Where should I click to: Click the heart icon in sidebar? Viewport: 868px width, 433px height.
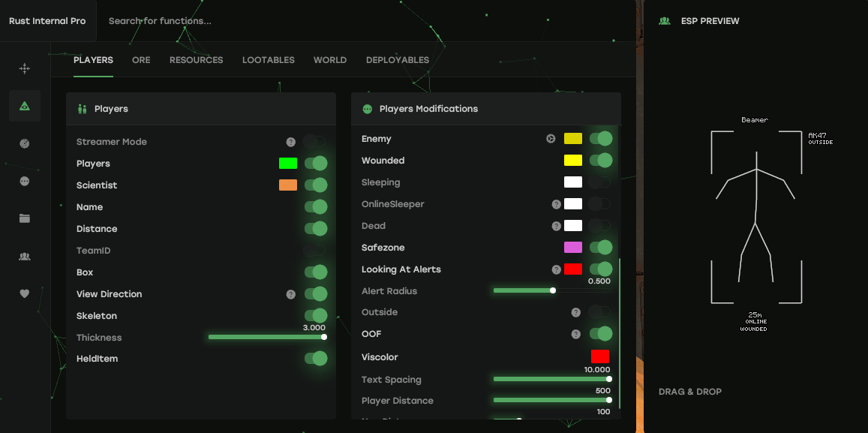pyautogui.click(x=24, y=293)
